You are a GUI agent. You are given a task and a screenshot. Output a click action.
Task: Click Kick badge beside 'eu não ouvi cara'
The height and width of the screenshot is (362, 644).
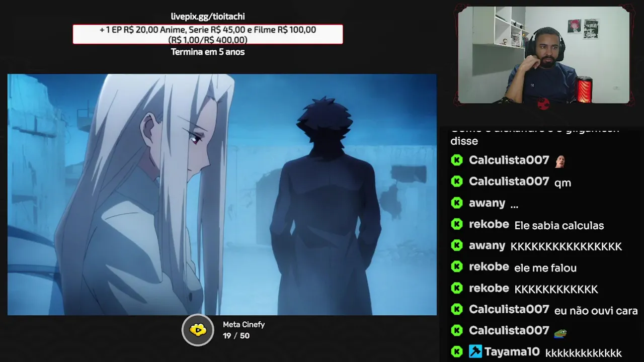[x=457, y=309]
